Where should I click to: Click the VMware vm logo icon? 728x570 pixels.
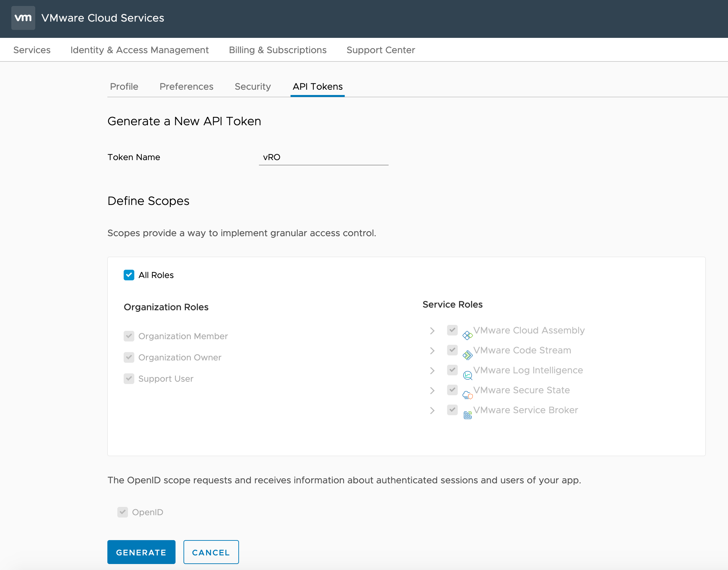(23, 18)
